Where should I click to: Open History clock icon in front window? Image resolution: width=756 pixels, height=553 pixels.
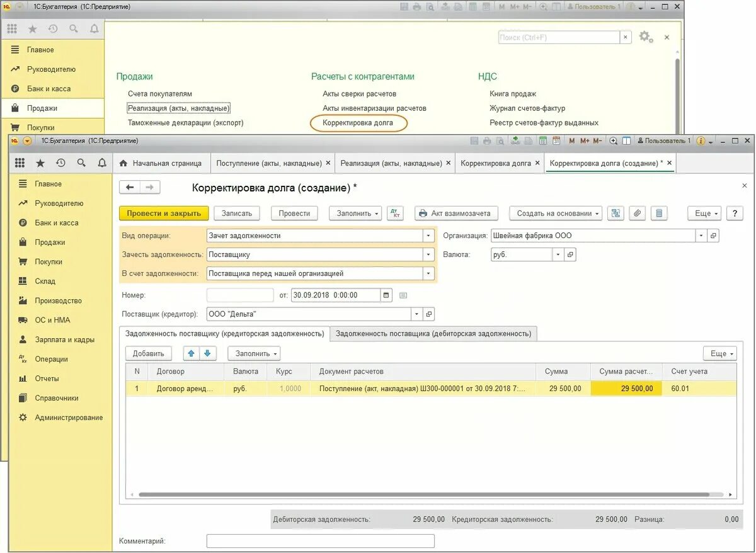[60, 163]
